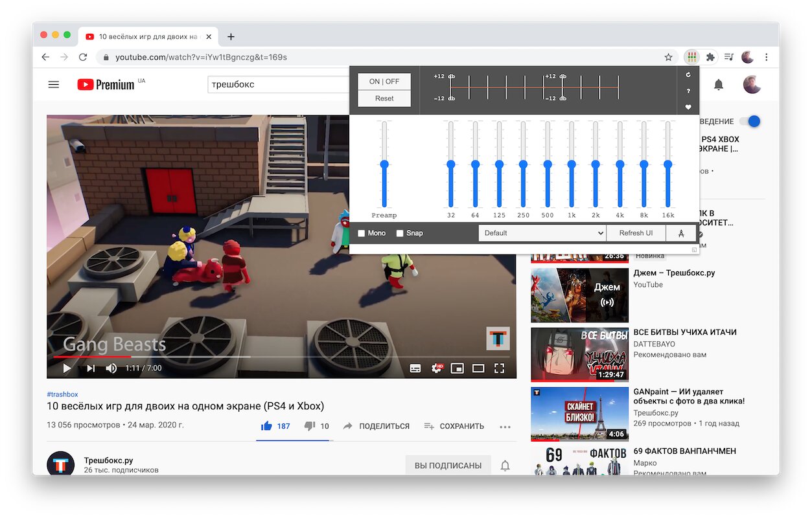Screen dimensions: 812x518
Task: Mute the video volume
Action: [x=111, y=368]
